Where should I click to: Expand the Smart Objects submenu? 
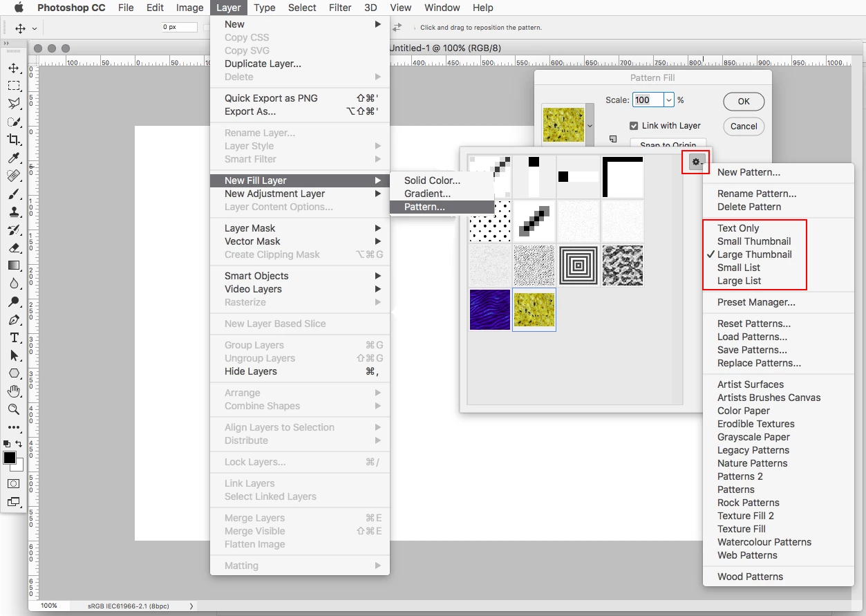click(300, 276)
